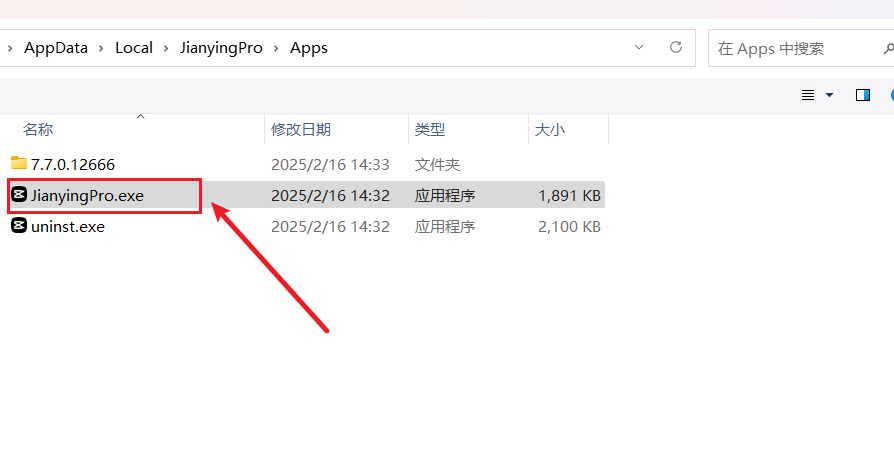The height and width of the screenshot is (461, 894).
Task: Click the uninst.exe application icon
Action: (19, 226)
